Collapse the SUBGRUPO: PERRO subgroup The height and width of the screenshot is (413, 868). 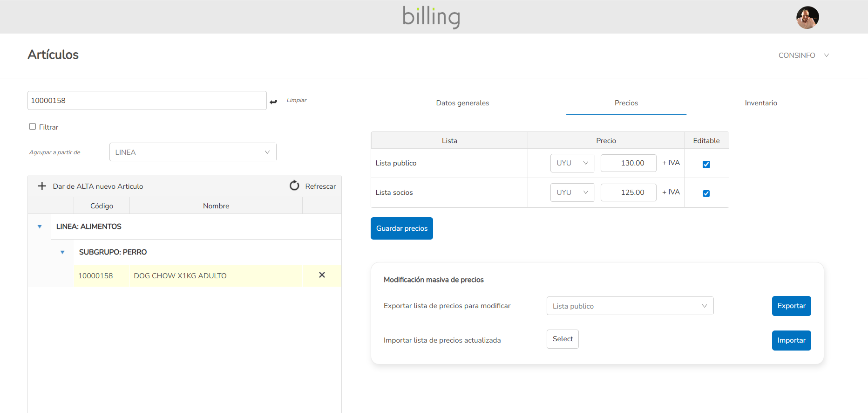click(62, 252)
